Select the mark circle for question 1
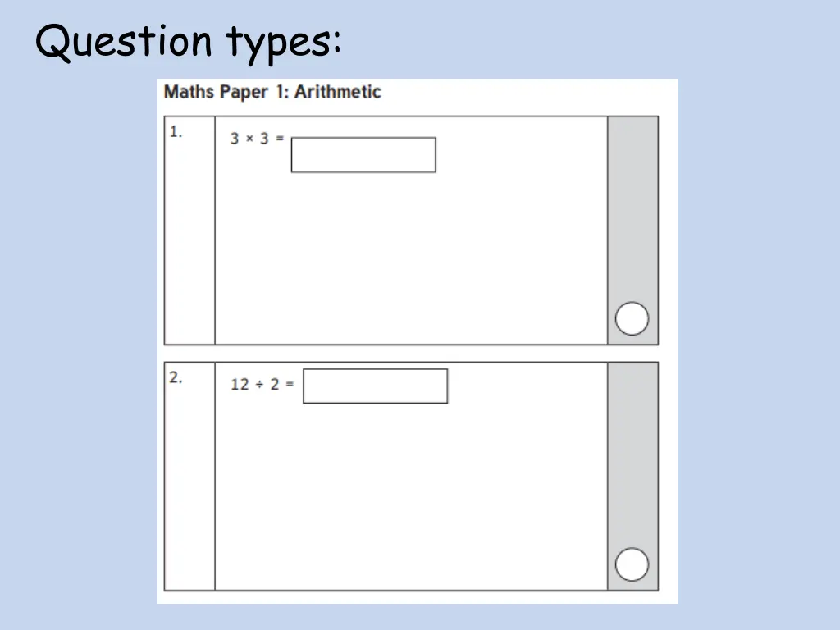Screen dimensions: 840x630 point(632,319)
